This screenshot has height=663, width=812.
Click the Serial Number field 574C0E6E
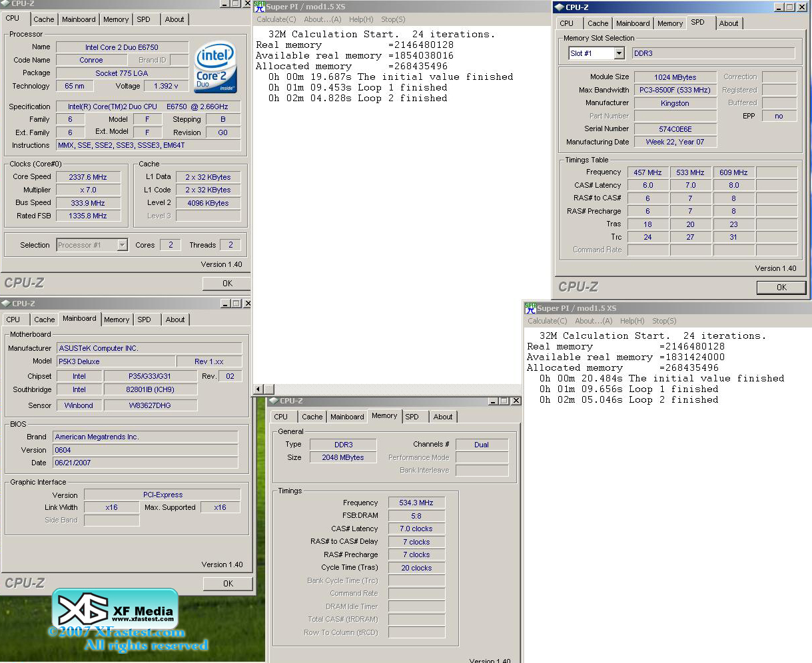tap(675, 129)
